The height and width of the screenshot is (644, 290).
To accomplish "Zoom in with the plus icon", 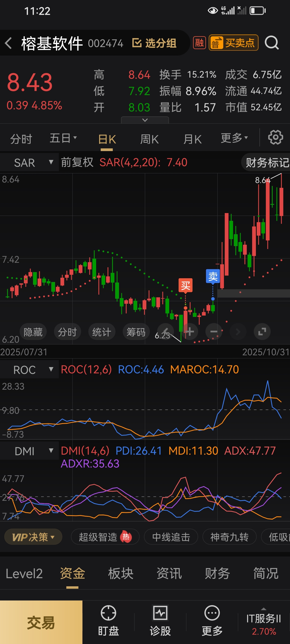I will [190, 332].
